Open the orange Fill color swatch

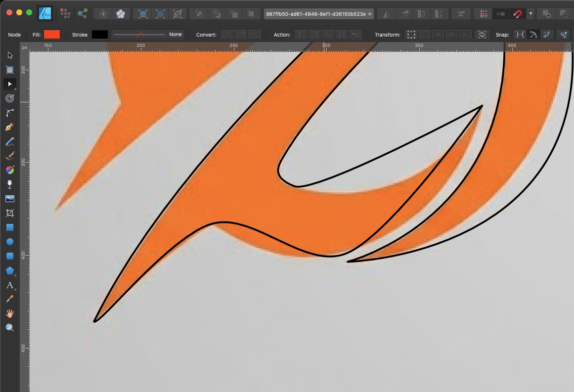52,35
